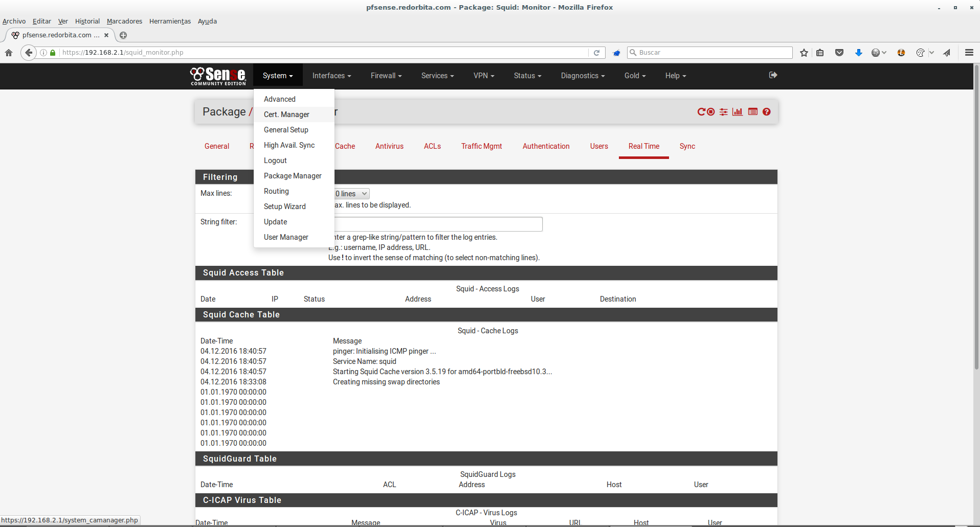Image resolution: width=980 pixels, height=527 pixels.
Task: Expand the Firewall navigation menu
Action: click(386, 76)
